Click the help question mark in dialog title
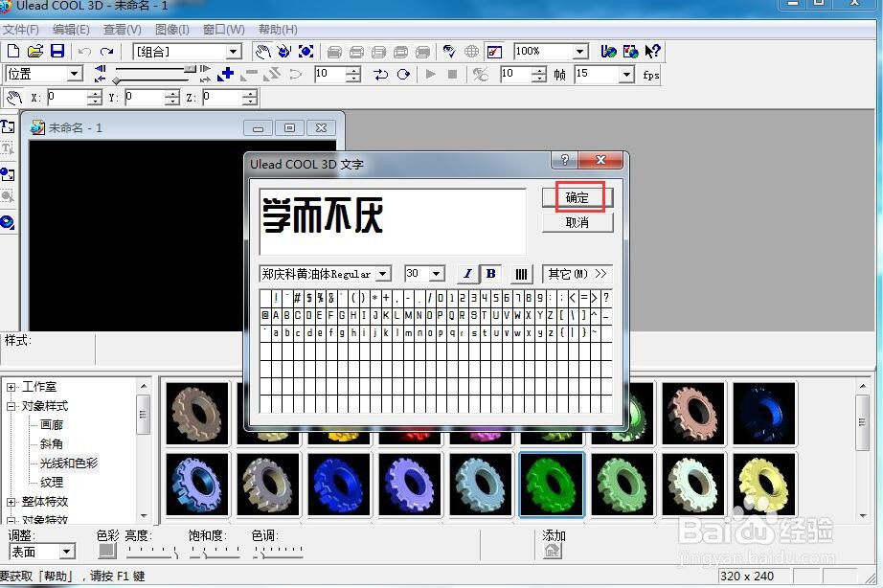Viewport: 883px width, 588px height. (565, 160)
